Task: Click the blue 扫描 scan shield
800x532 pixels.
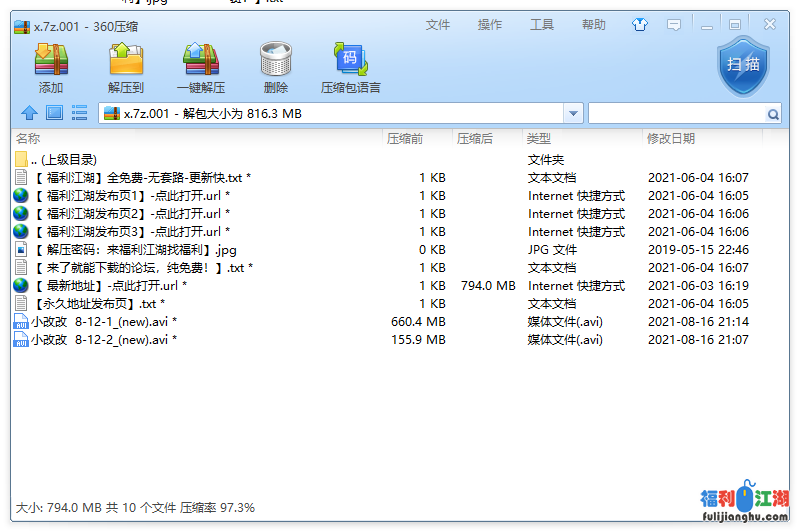Action: pos(743,65)
